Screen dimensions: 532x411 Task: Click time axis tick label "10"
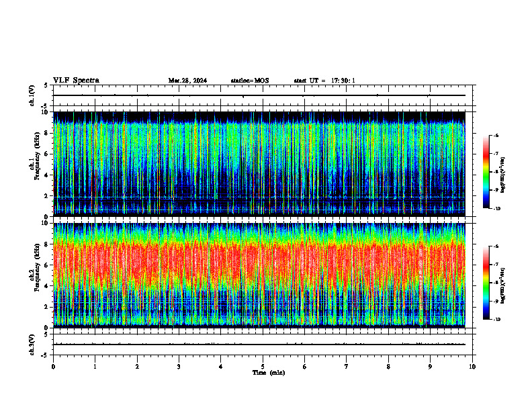(472, 367)
